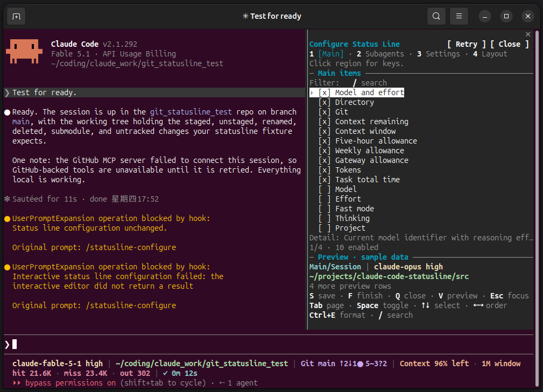
Task: Toggle the Directory checkbox
Action: (x=324, y=102)
